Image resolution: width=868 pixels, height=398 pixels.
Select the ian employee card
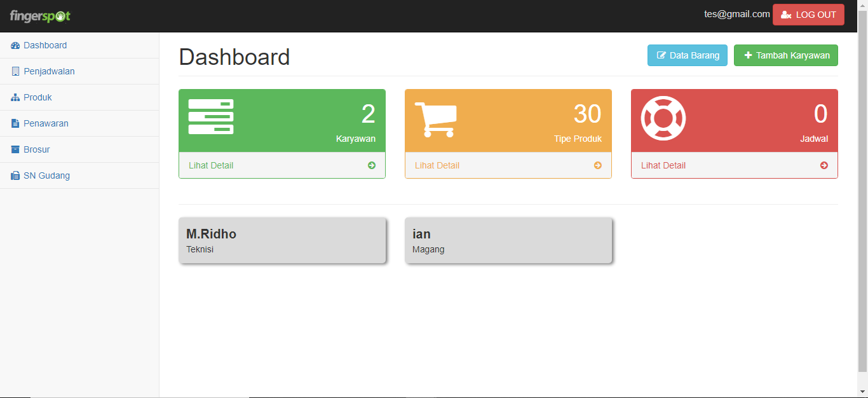(x=508, y=240)
